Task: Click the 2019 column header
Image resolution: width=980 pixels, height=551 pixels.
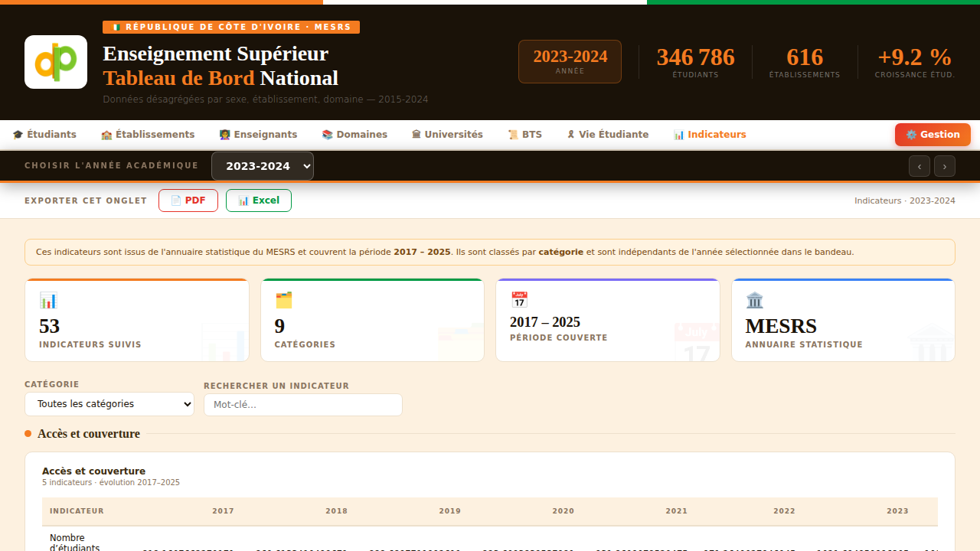Action: click(449, 511)
